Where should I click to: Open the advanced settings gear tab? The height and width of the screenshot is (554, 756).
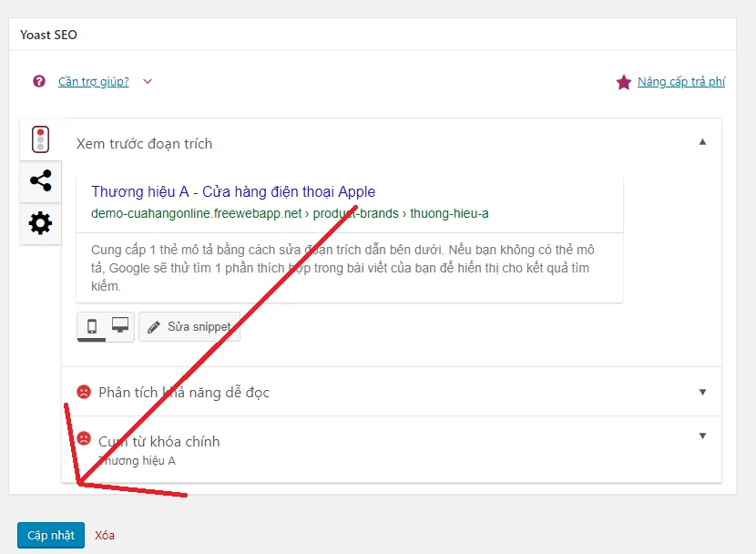(x=40, y=223)
